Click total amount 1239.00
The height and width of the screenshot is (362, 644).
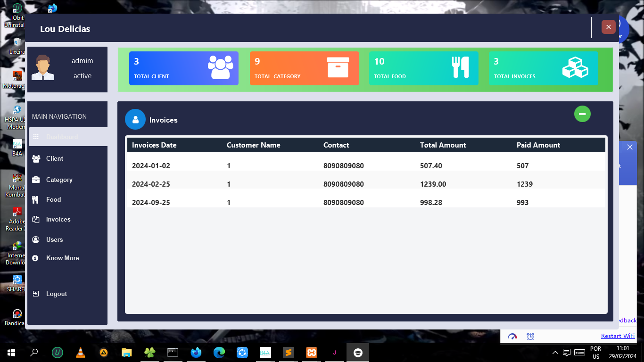[433, 184]
